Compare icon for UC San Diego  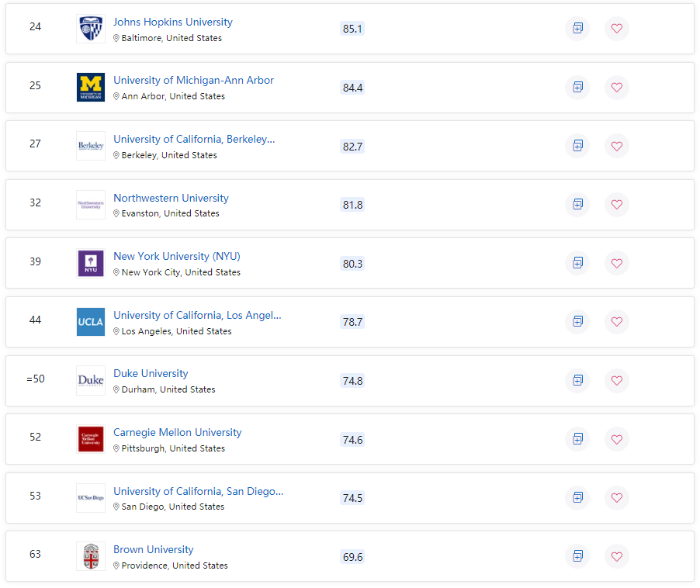[577, 497]
